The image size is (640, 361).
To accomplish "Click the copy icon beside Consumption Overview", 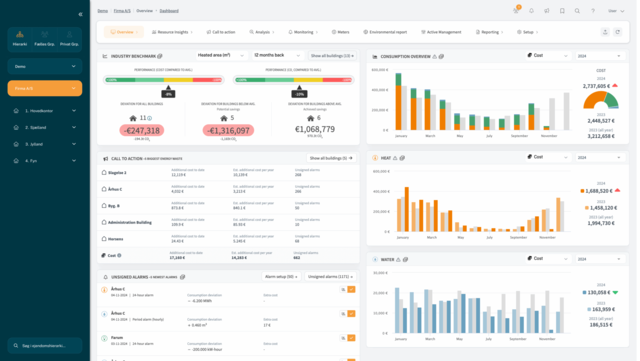I will (x=441, y=56).
